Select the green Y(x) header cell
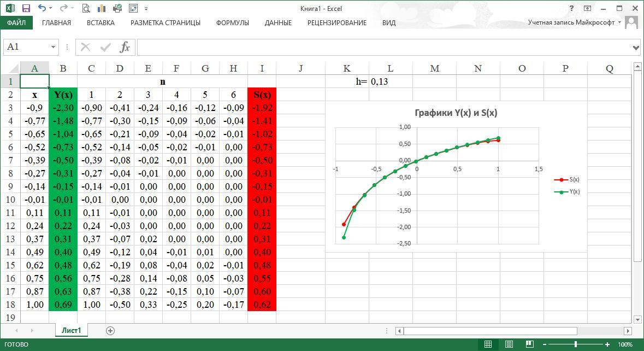The width and height of the screenshot is (644, 351). coord(63,95)
